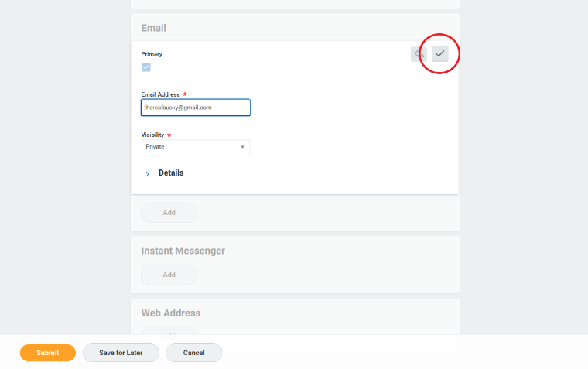
Task: Click the Details section label
Action: click(171, 173)
